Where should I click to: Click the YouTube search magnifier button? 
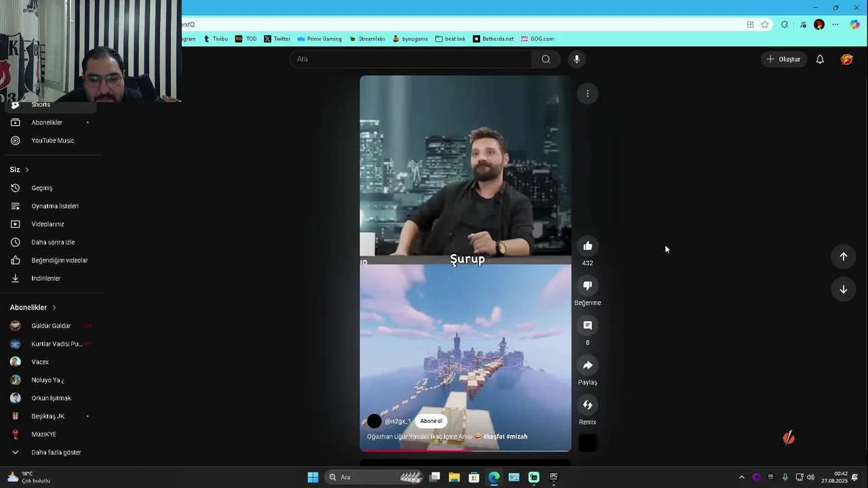point(546,59)
